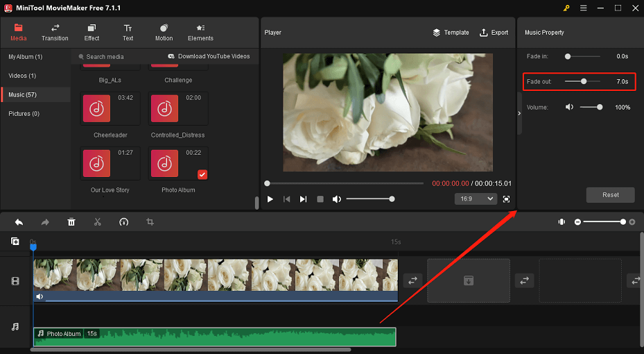Click the timeline playhead marker

(33, 246)
